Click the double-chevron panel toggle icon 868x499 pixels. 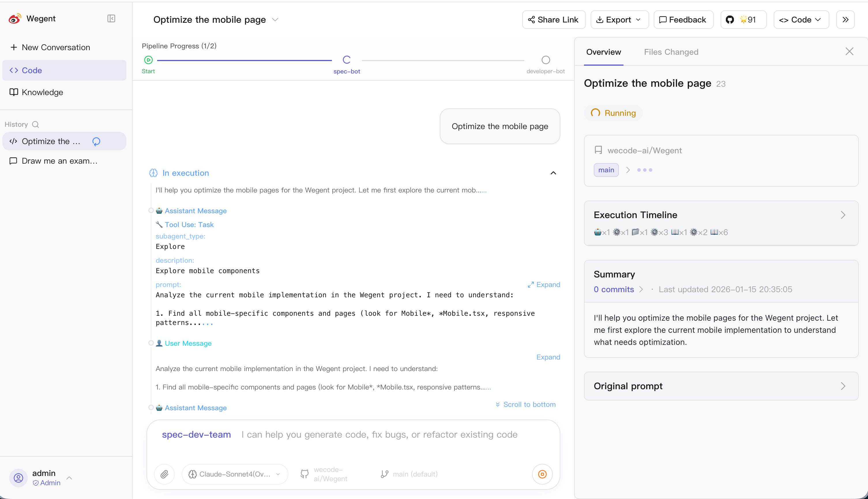[x=846, y=20]
